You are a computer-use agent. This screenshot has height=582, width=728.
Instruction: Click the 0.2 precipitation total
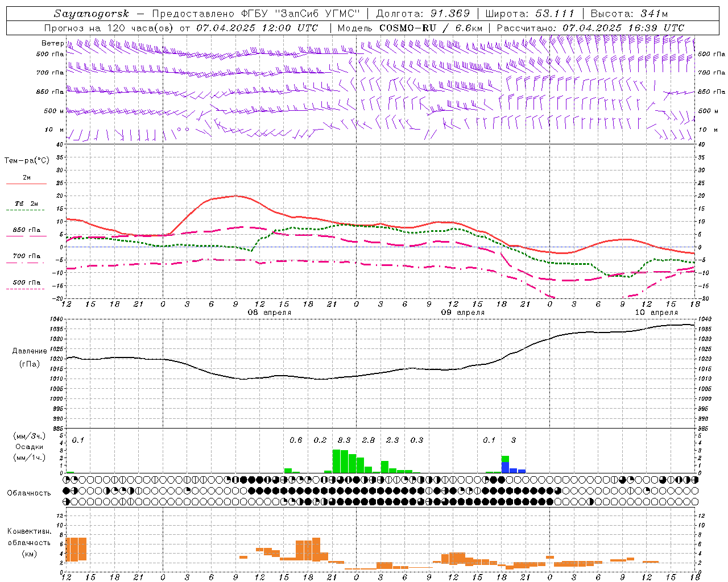[x=320, y=440]
